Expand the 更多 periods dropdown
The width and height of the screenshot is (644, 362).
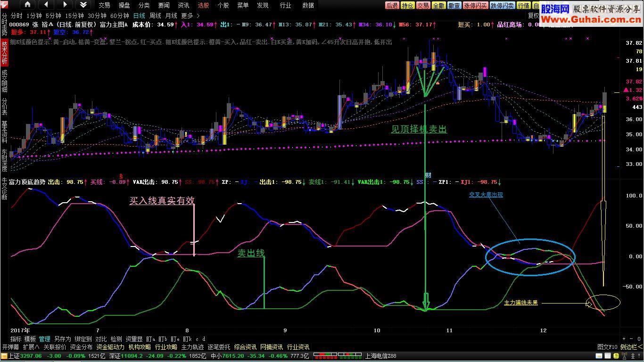click(x=190, y=16)
